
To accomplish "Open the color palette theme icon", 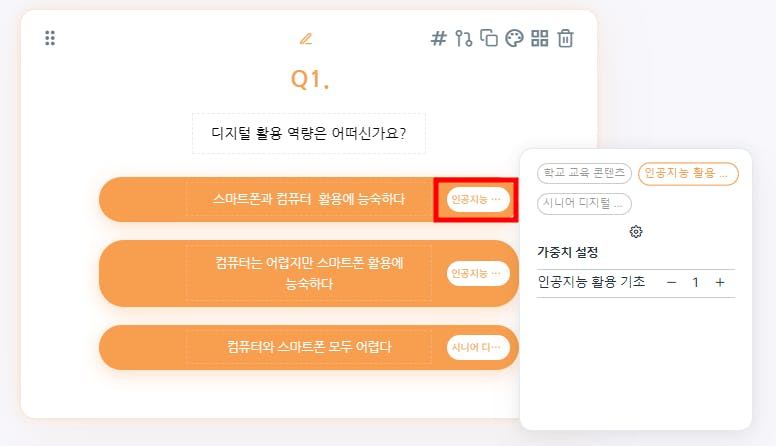I will click(x=514, y=39).
